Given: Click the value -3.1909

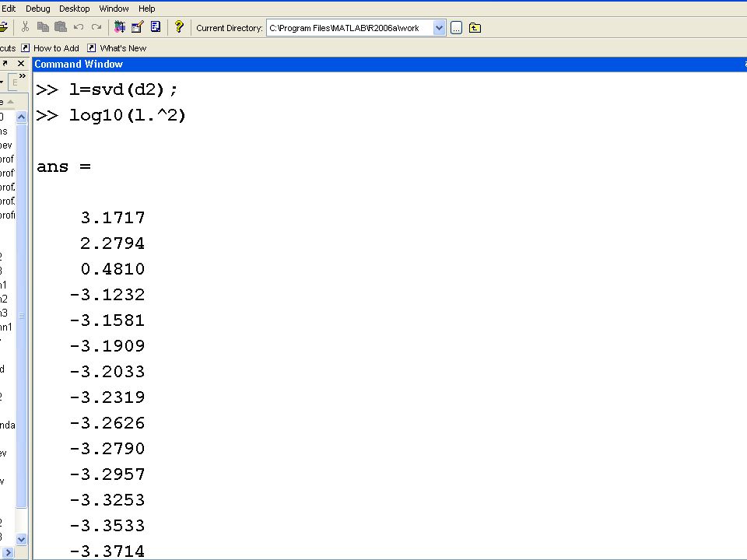Looking at the screenshot, I should point(107,345).
